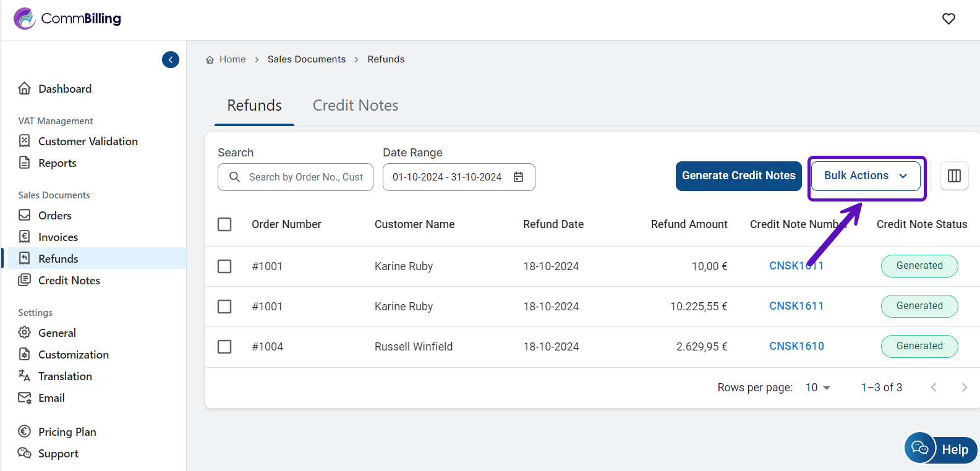Click the Generate Credit Notes button
The width and height of the screenshot is (980, 471).
point(738,176)
